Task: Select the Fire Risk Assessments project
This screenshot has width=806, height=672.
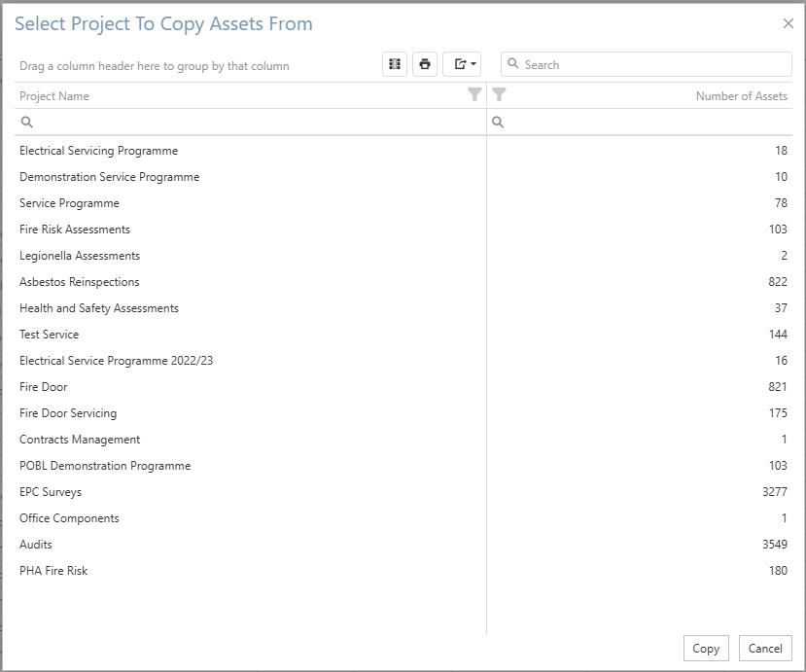Action: pyautogui.click(x=75, y=230)
